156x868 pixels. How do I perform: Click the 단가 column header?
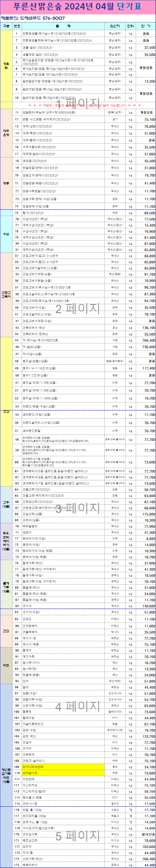(x=145, y=26)
